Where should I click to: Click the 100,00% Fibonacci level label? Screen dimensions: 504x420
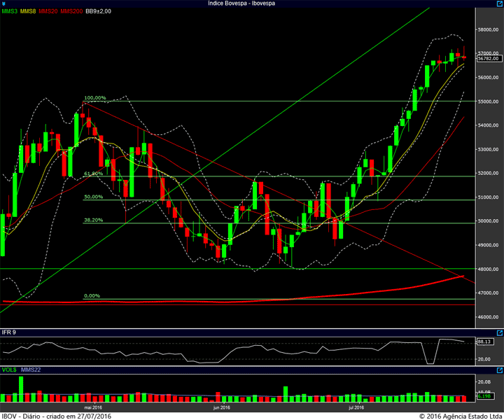(x=94, y=98)
